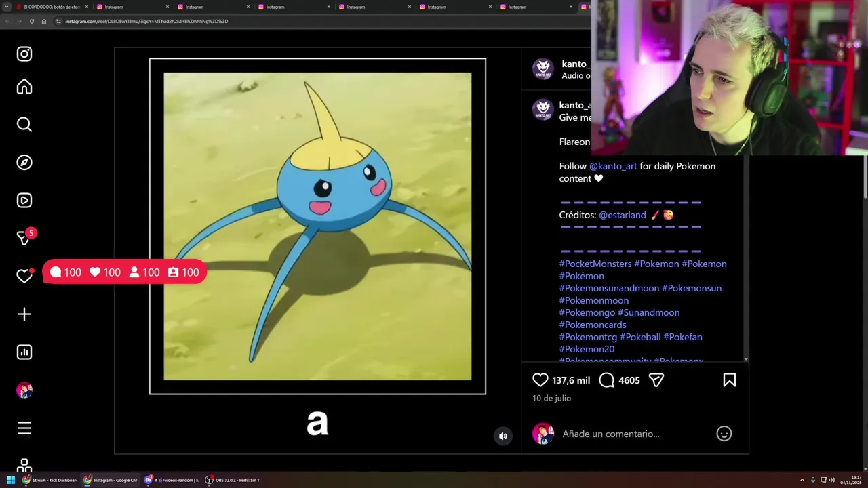Go to Instagram Home feed
Image resolution: width=868 pixels, height=488 pixels.
pos(24,87)
